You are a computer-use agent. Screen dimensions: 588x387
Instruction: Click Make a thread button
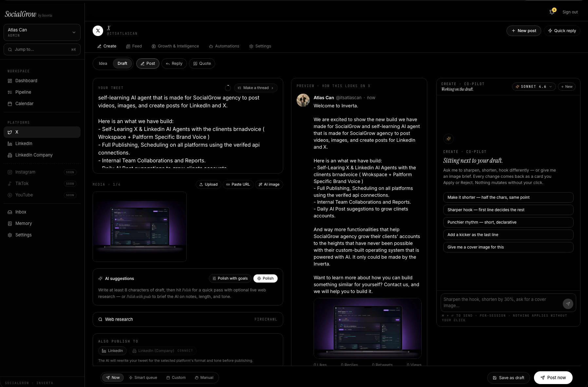[x=256, y=88]
